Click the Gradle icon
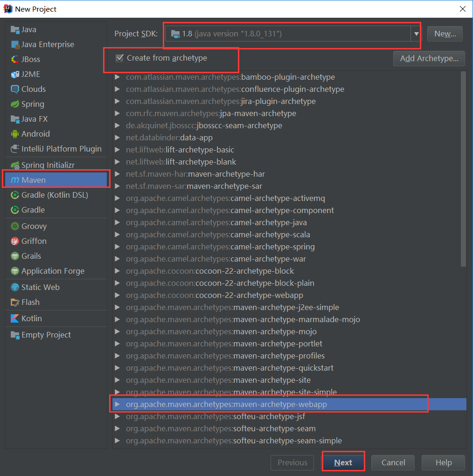 coord(15,209)
